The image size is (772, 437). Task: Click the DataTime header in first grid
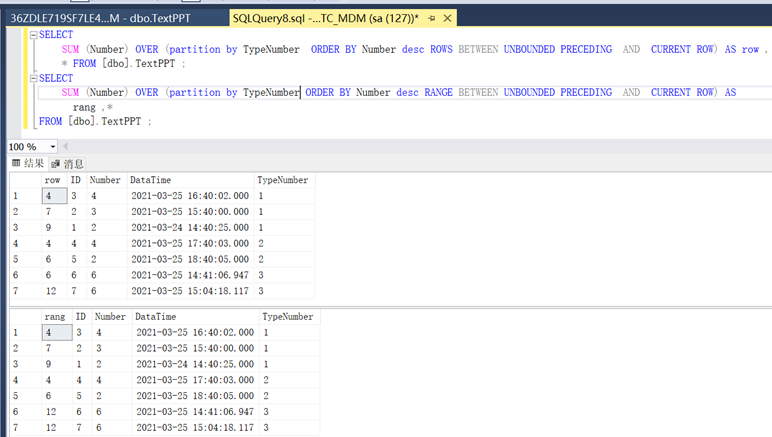tap(190, 180)
